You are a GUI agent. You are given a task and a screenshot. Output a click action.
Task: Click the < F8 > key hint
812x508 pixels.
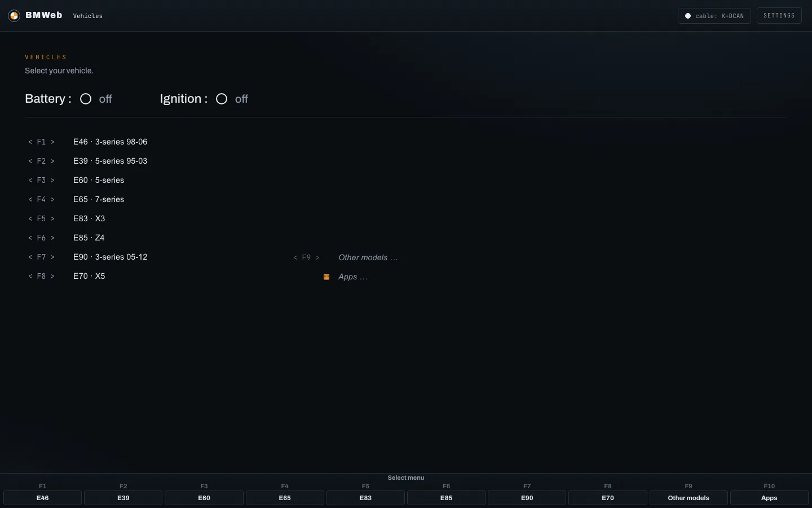tap(42, 276)
